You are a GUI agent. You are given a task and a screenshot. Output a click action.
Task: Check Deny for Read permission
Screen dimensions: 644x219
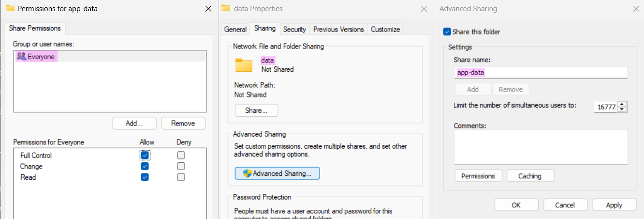[x=181, y=177]
